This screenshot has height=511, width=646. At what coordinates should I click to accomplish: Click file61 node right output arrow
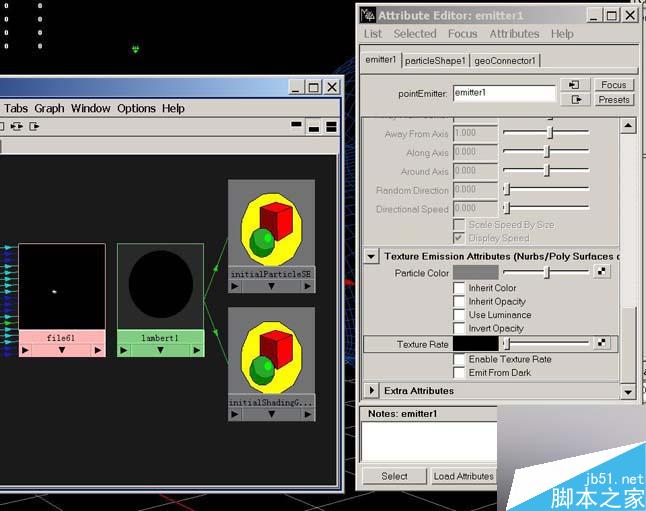pos(98,350)
